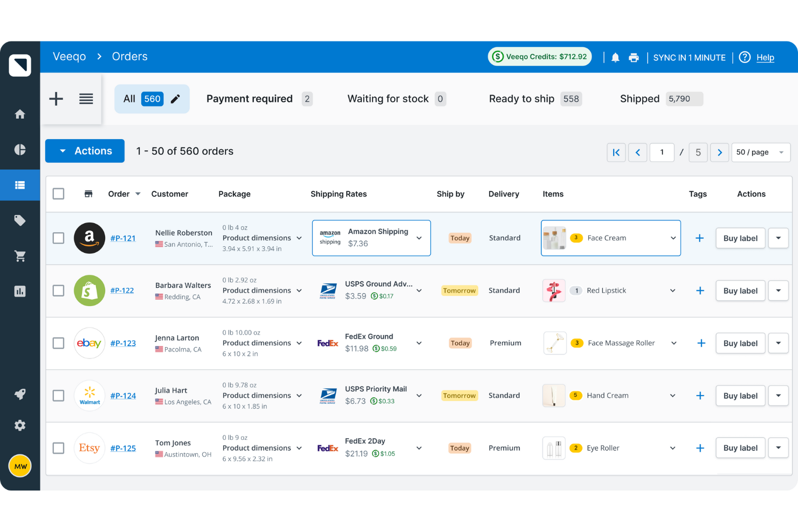This screenshot has width=798, height=532.
Task: Select the analytics pie chart sidebar icon
Action: (20, 149)
